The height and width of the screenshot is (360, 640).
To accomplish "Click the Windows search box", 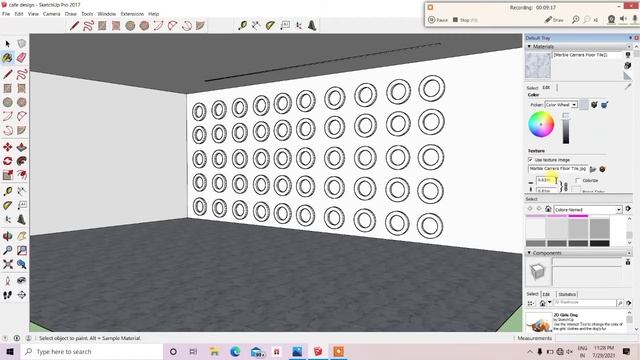I will (x=92, y=351).
